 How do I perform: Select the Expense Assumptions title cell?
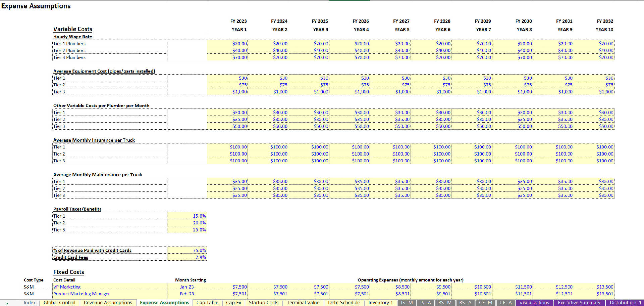click(x=36, y=6)
